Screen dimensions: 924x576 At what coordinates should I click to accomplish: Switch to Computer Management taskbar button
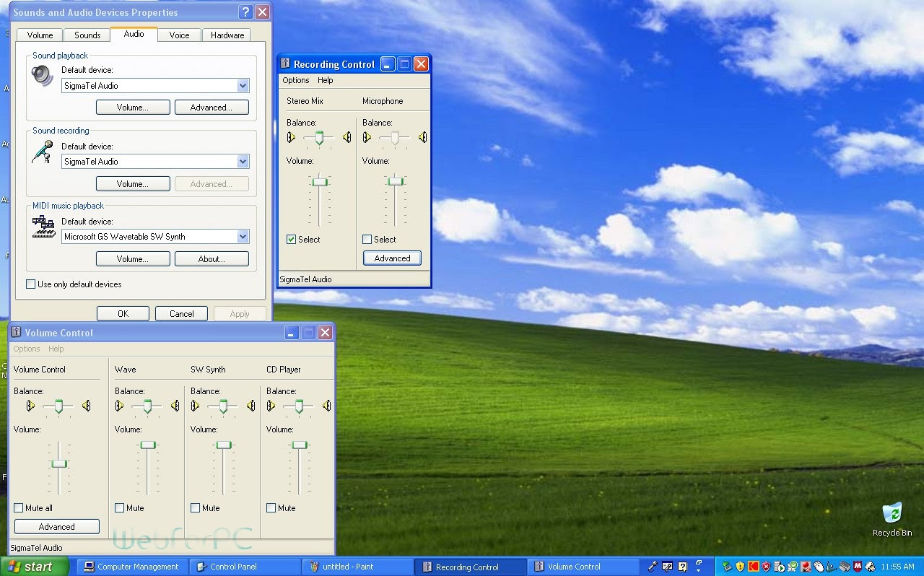pos(133,567)
